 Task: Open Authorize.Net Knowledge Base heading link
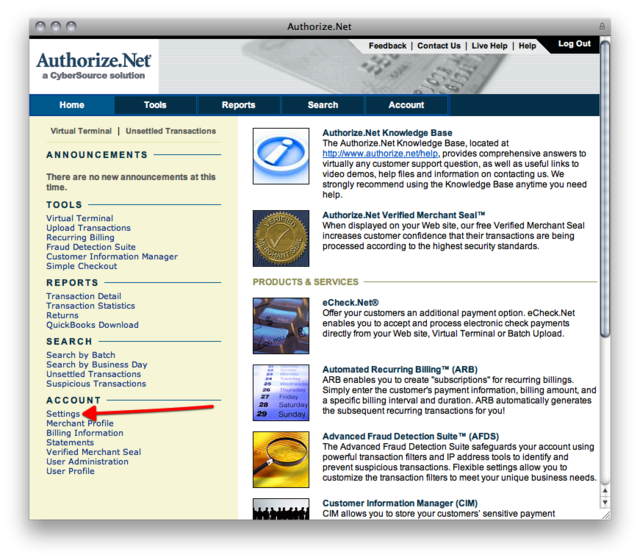(387, 133)
